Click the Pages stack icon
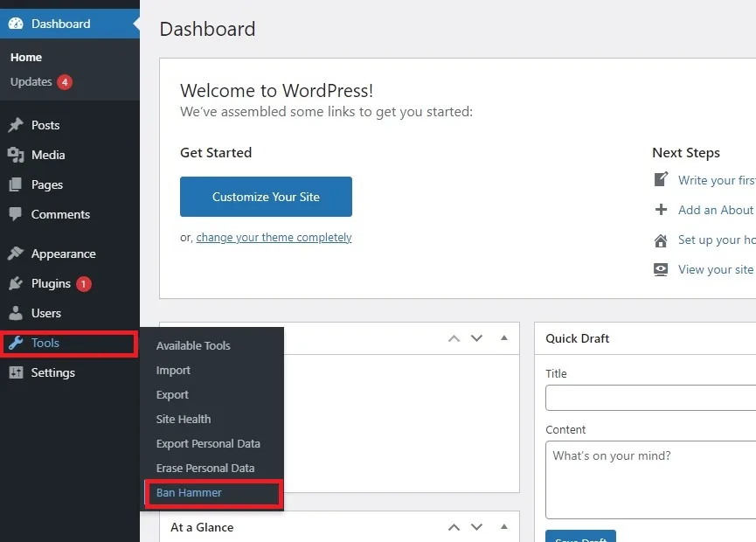Viewport: 756px width, 542px height. [x=16, y=184]
